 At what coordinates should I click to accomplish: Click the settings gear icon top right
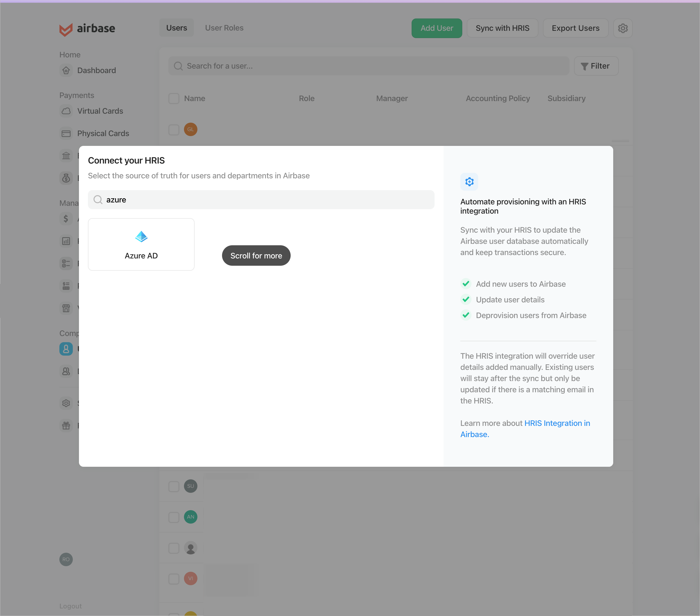[623, 27]
